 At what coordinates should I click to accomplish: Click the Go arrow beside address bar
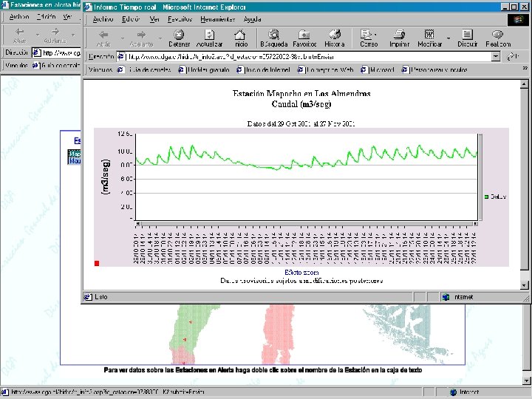[x=512, y=57]
